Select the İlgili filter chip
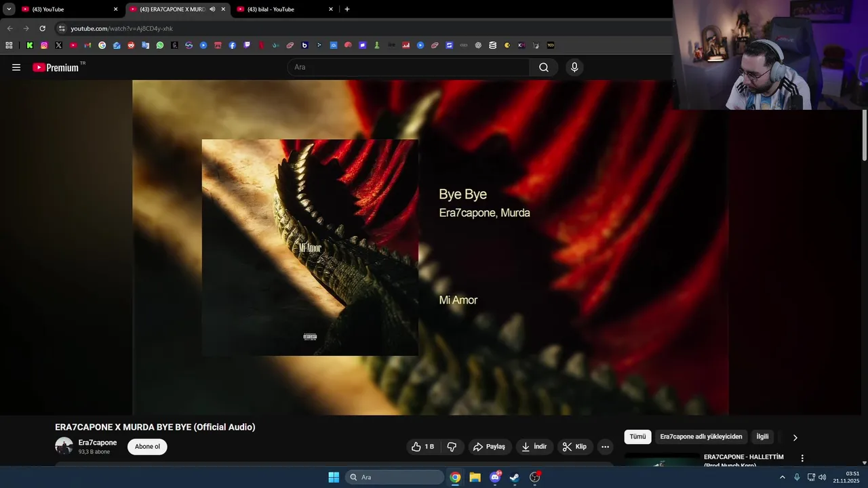This screenshot has width=868, height=488. pyautogui.click(x=763, y=437)
